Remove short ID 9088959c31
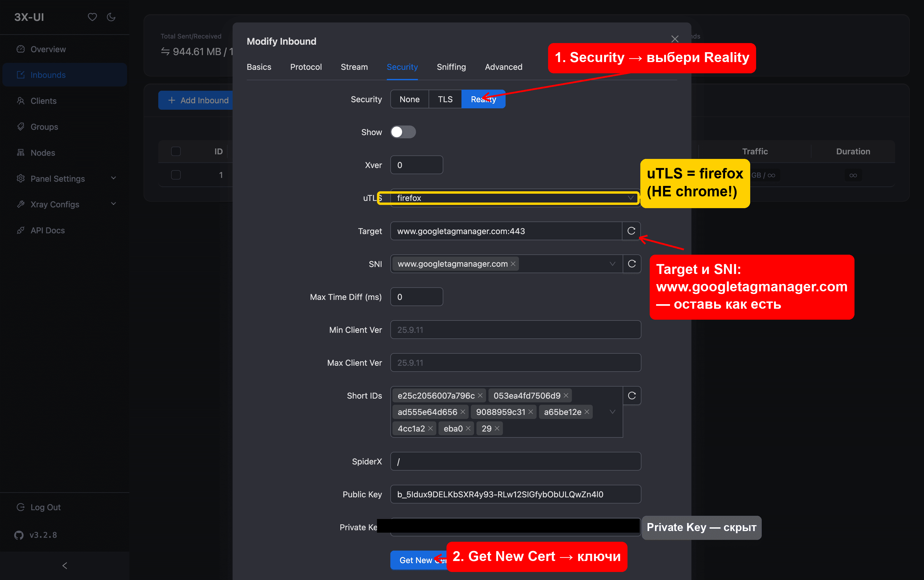 tap(531, 412)
